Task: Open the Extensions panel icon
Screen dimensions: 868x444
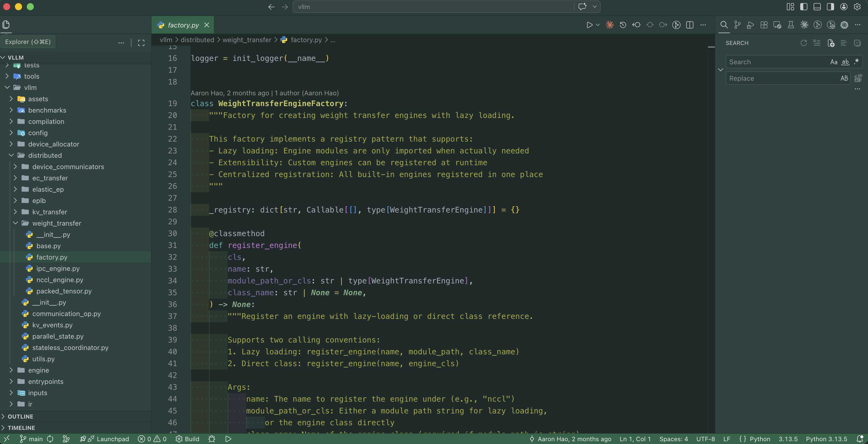Action: (764, 25)
